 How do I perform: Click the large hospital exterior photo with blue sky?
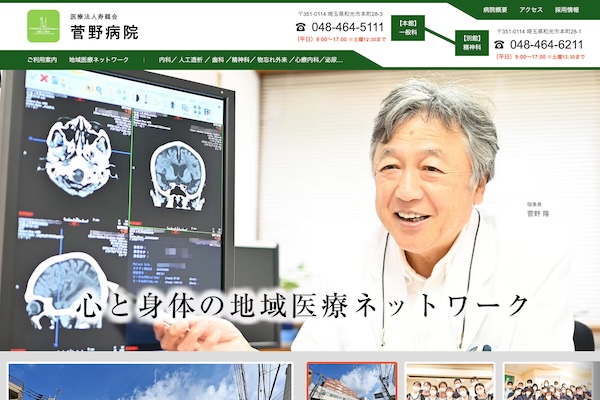pyautogui.click(x=150, y=381)
